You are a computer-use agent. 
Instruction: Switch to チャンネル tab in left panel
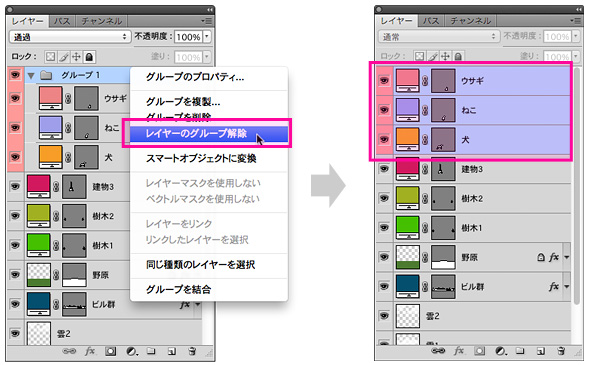click(x=102, y=21)
